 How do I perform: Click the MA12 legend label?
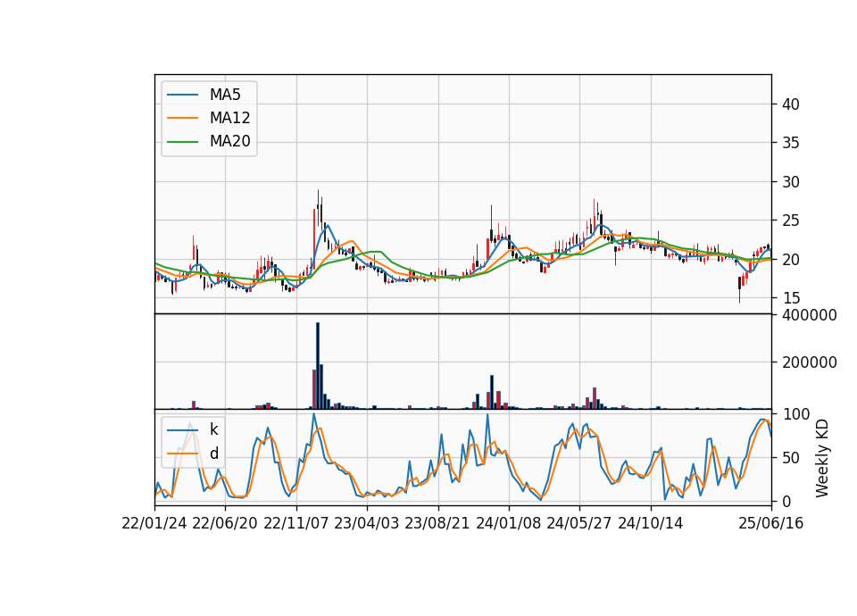click(x=229, y=118)
